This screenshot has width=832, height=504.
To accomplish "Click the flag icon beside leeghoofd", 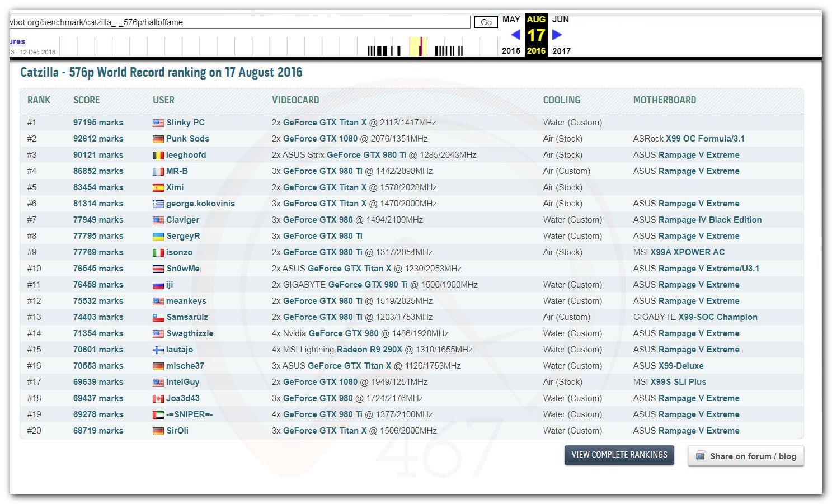I will coord(158,155).
